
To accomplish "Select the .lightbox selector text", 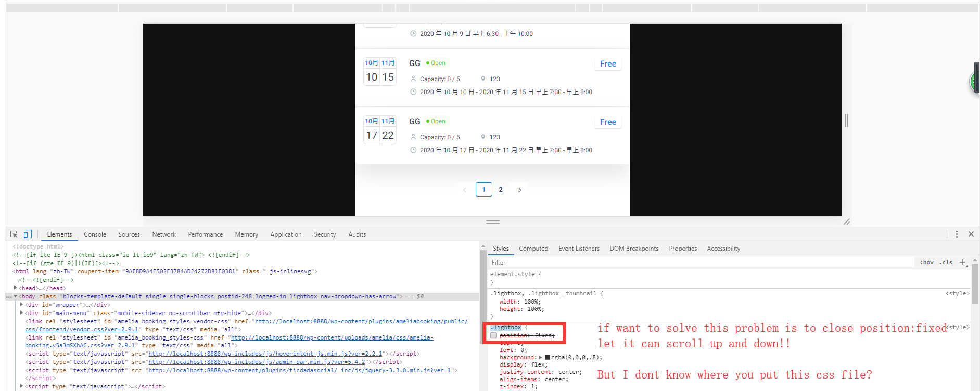I will pyautogui.click(x=506, y=328).
